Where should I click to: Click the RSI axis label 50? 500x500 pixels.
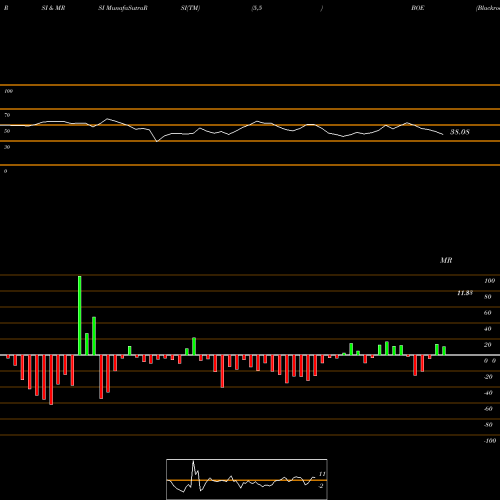coord(7,131)
